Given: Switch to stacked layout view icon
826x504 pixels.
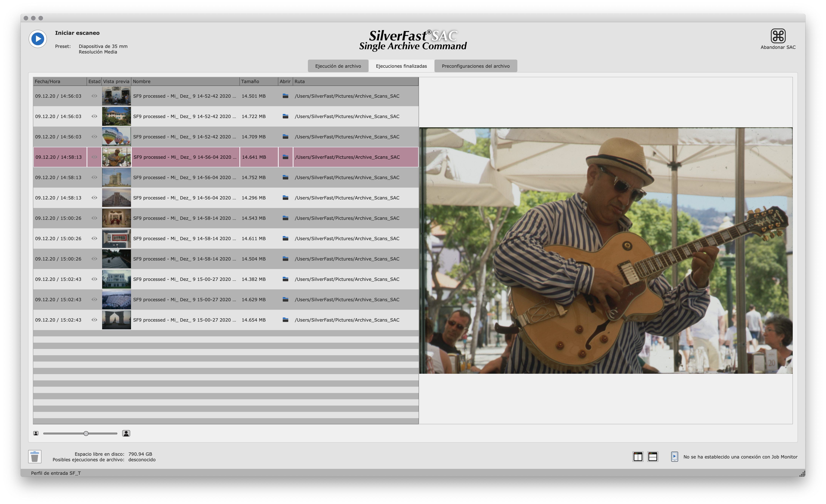Looking at the screenshot, I should 652,456.
